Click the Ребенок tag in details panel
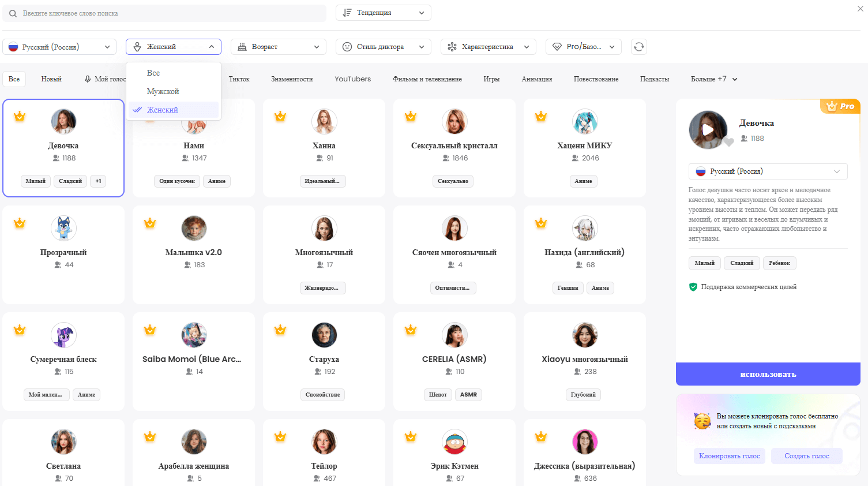The height and width of the screenshot is (486, 868). pos(779,263)
